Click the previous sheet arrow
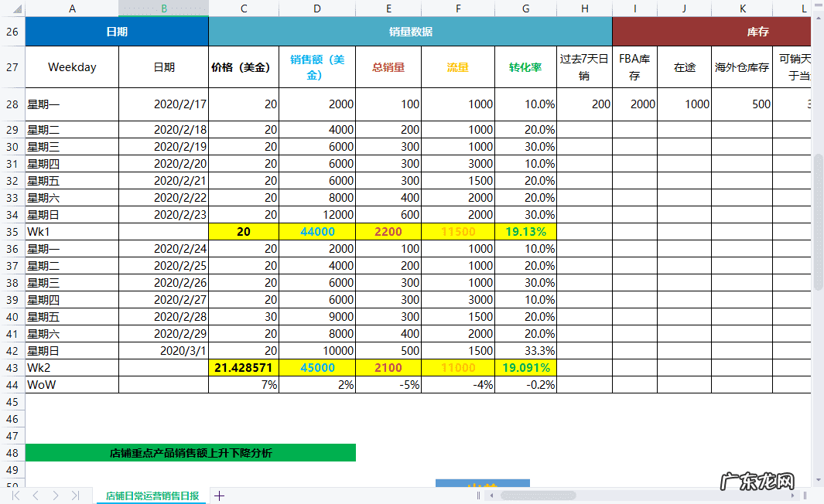This screenshot has width=824, height=504. click(x=36, y=495)
